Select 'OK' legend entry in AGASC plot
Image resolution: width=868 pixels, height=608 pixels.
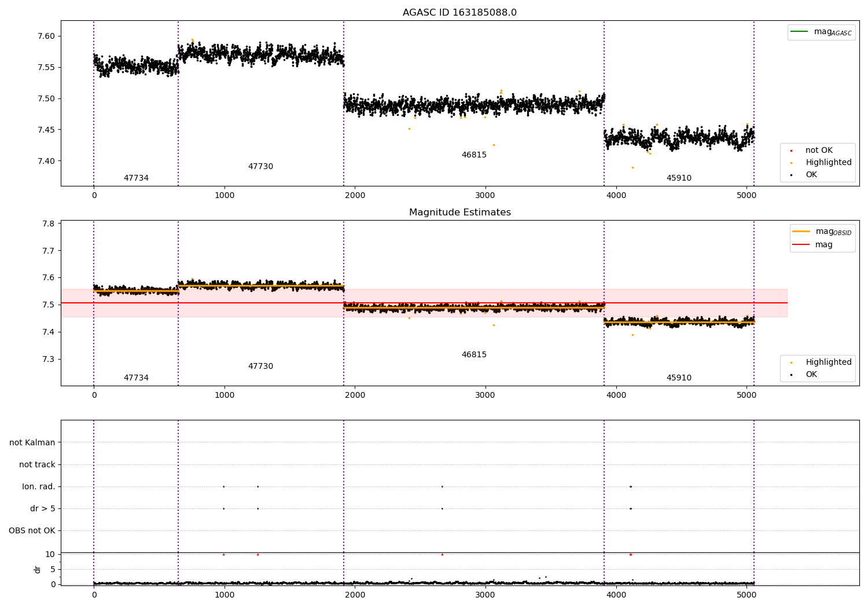[811, 175]
